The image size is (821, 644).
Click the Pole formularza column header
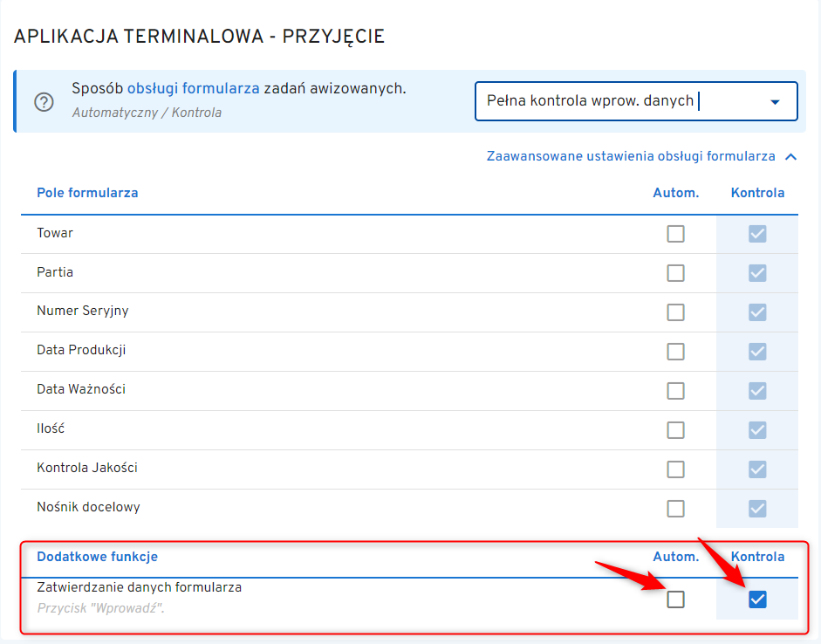tap(87, 193)
